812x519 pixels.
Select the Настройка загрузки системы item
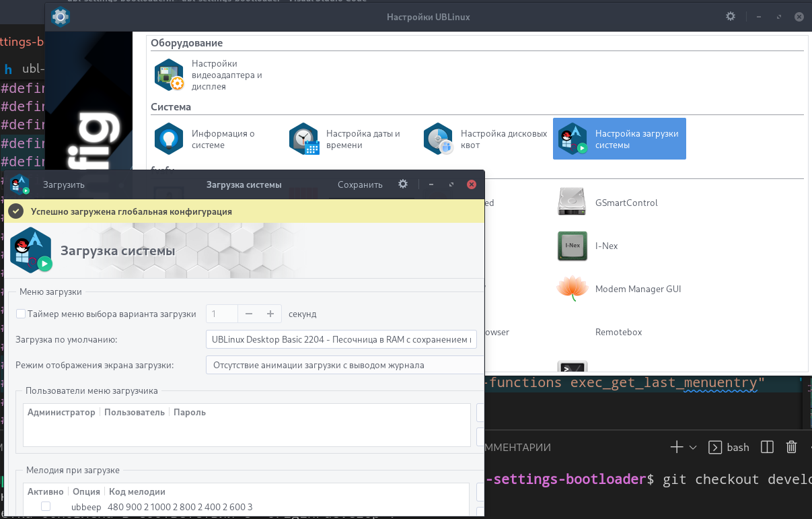click(x=619, y=139)
